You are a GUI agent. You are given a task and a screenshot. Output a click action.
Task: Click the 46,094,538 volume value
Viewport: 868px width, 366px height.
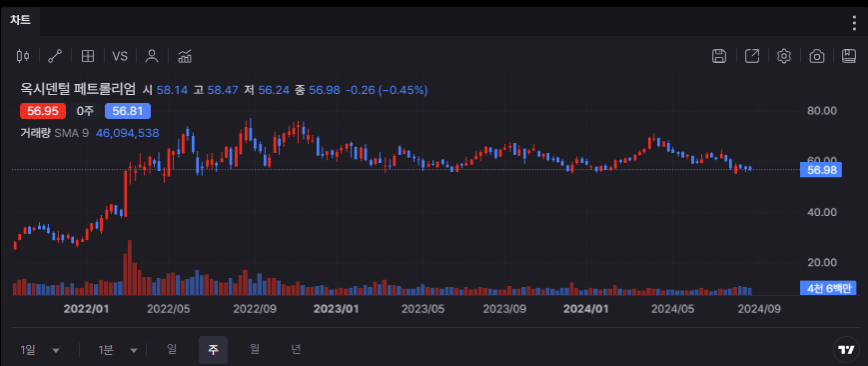point(128,133)
